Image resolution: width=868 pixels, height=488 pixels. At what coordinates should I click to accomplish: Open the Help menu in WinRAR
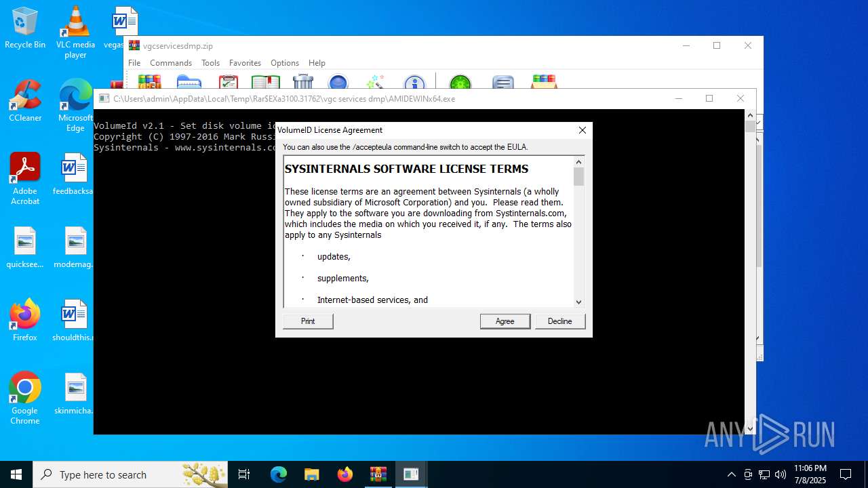click(x=317, y=63)
